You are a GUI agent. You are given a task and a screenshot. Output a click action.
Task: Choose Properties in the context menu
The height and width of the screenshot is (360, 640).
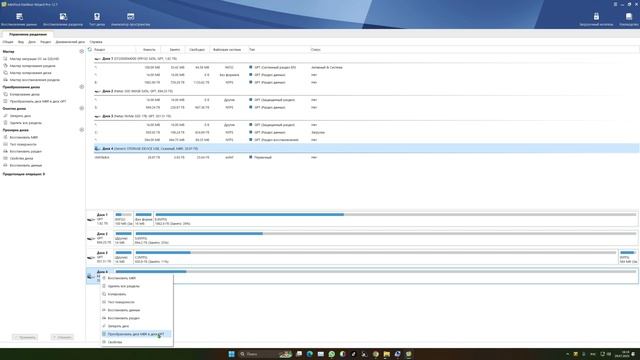[137, 342]
